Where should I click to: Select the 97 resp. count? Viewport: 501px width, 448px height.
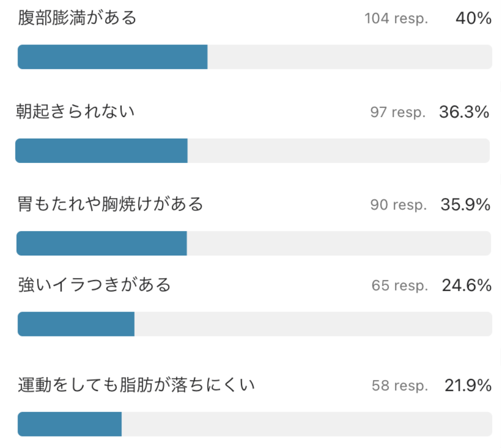[398, 112]
